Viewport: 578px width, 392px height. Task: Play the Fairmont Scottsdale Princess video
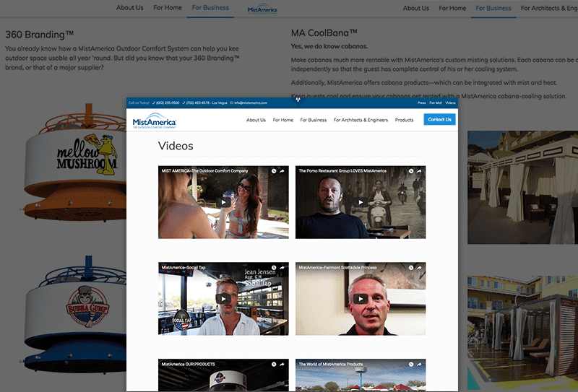point(361,298)
